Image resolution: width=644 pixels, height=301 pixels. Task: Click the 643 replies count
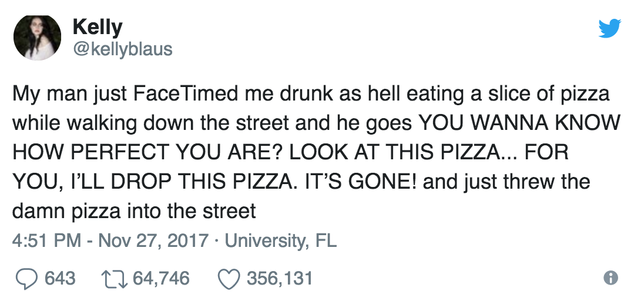click(x=60, y=278)
